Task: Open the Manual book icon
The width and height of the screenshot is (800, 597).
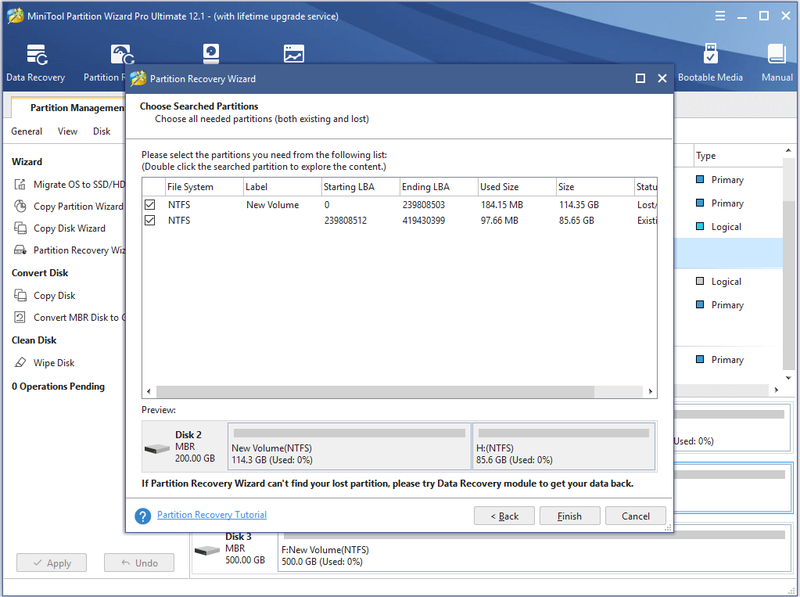Action: tap(777, 54)
